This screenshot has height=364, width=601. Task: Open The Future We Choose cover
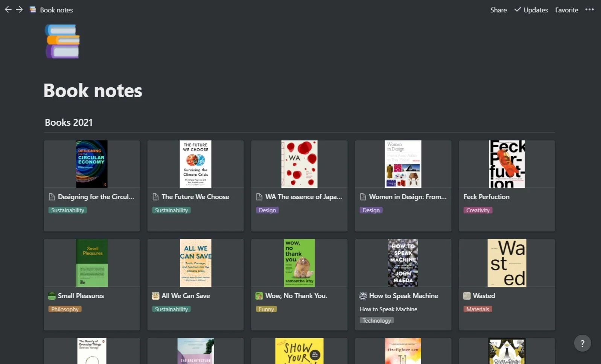(195, 164)
